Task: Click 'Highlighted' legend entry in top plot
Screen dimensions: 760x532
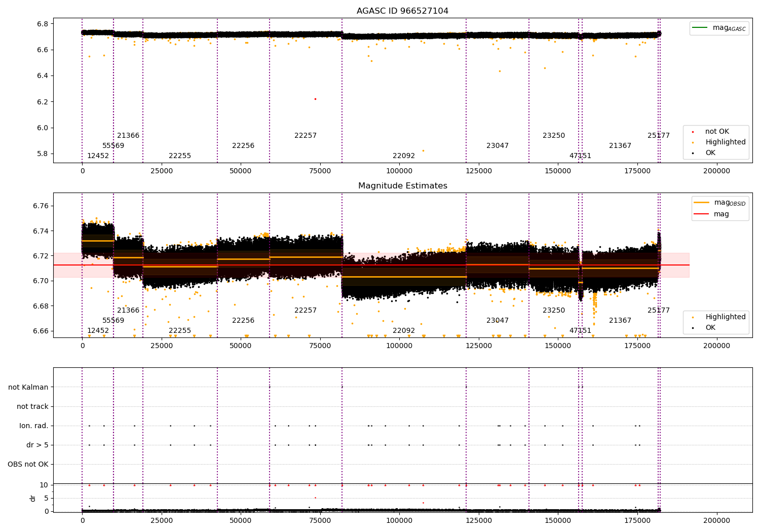Action: pyautogui.click(x=718, y=142)
